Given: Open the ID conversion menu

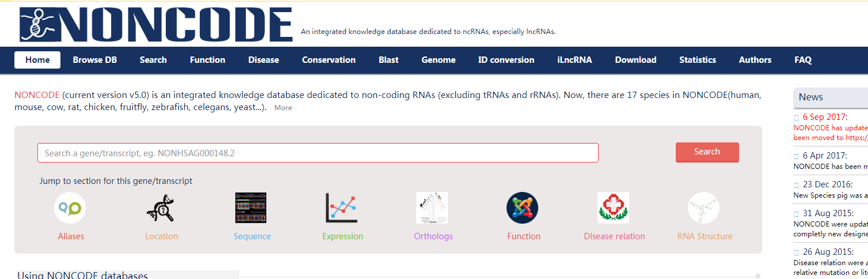Looking at the screenshot, I should (x=506, y=60).
